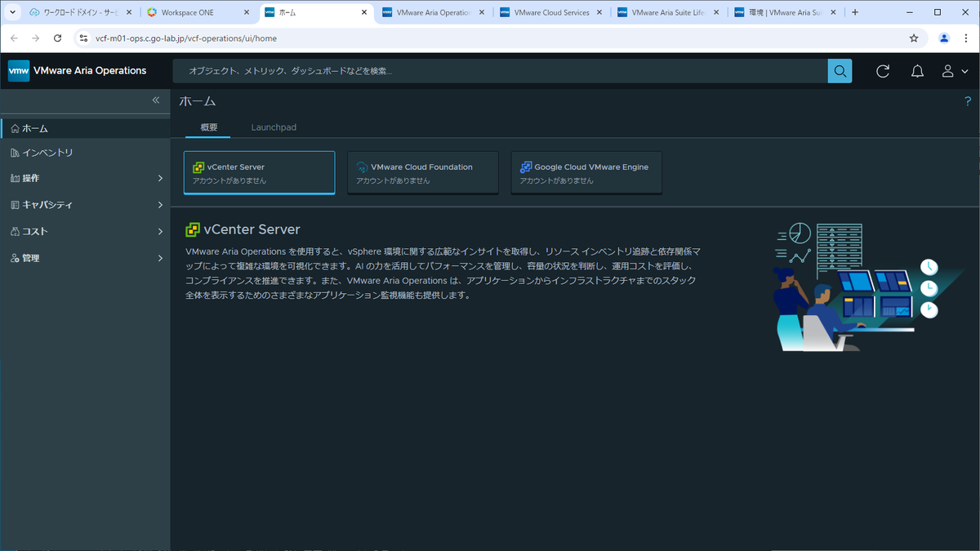Select インベントリ in the sidebar
The height and width of the screenshot is (551, 980).
click(85, 153)
